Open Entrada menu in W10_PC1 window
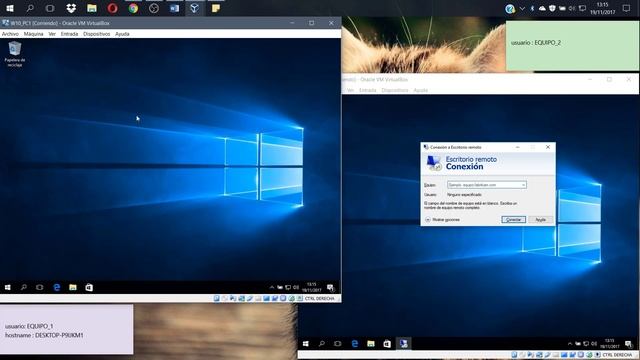The width and height of the screenshot is (640, 360). pos(69,34)
